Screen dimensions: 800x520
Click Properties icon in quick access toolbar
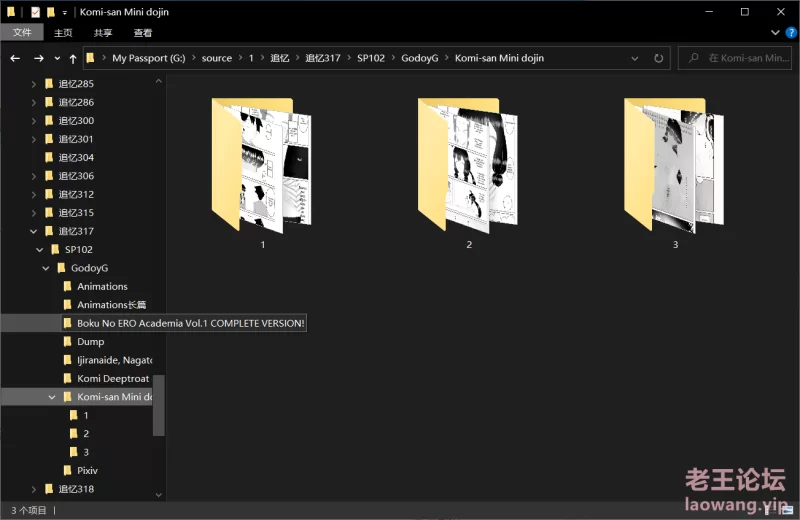pos(34,12)
